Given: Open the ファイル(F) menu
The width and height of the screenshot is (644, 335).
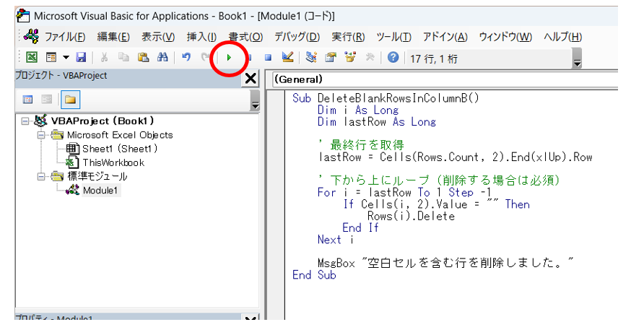Looking at the screenshot, I should click(65, 37).
